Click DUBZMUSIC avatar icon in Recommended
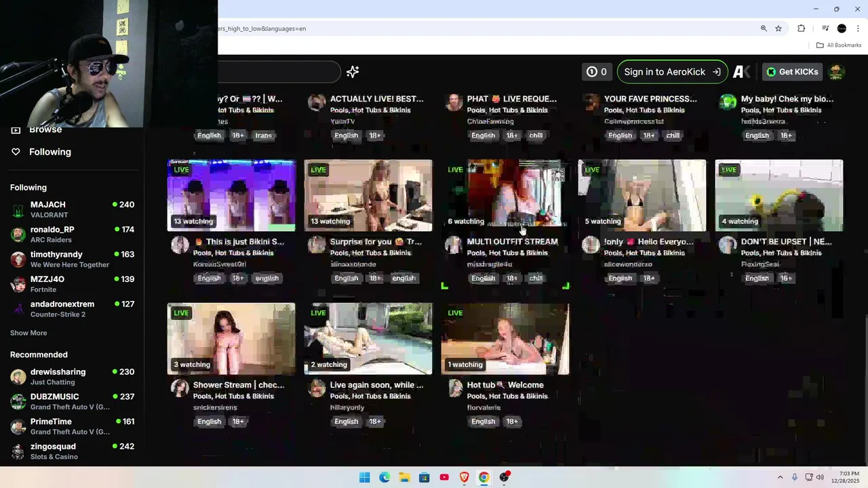The height and width of the screenshot is (488, 868). coord(18,401)
